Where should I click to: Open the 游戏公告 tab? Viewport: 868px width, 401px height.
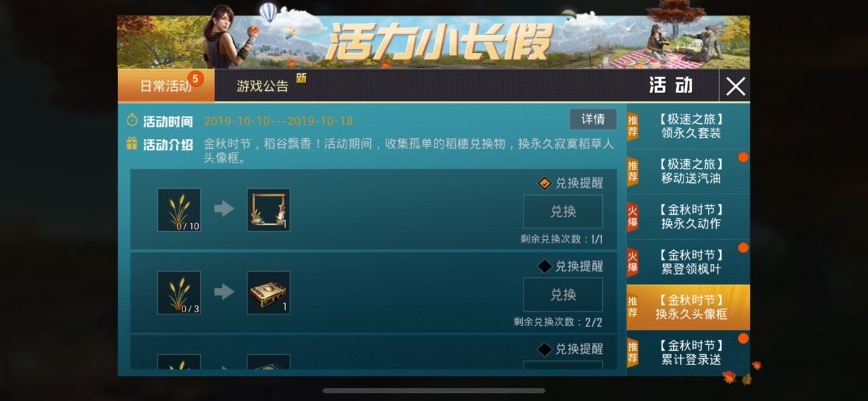point(263,86)
